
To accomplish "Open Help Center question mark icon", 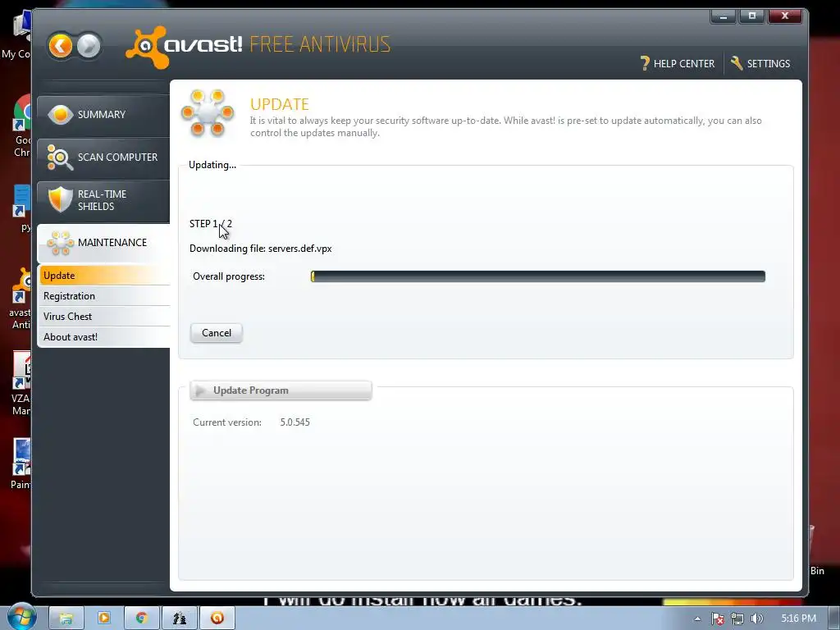I will (x=645, y=63).
